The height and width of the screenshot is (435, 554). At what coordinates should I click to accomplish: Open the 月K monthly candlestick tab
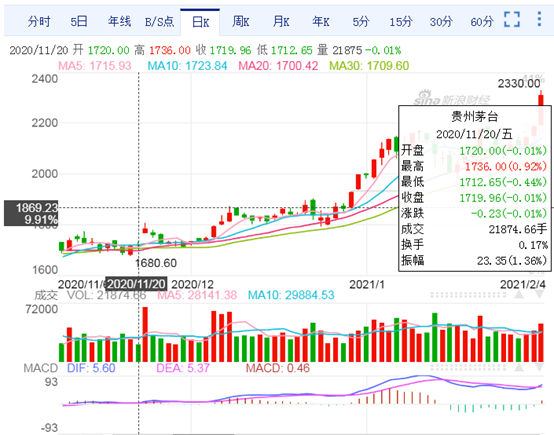pos(281,22)
